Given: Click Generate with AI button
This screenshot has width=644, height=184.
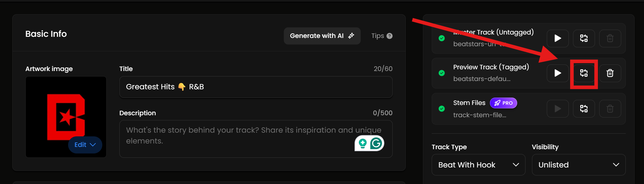Looking at the screenshot, I should [322, 36].
